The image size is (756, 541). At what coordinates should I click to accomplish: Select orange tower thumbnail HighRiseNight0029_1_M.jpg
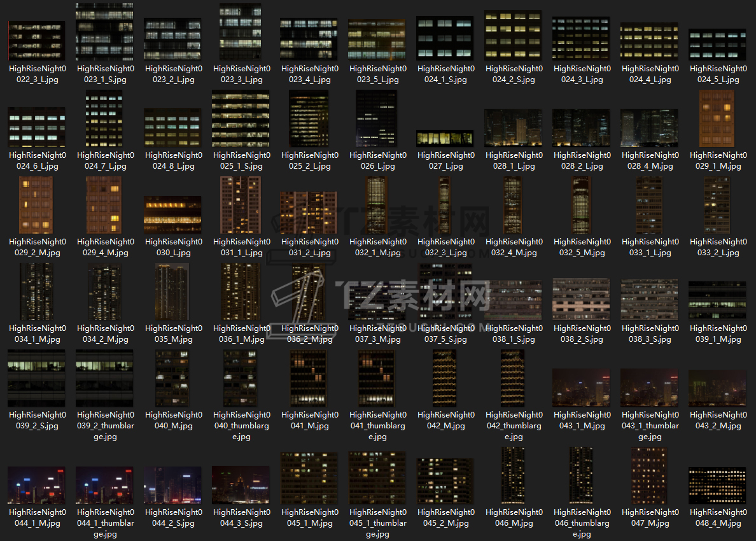[x=717, y=118]
